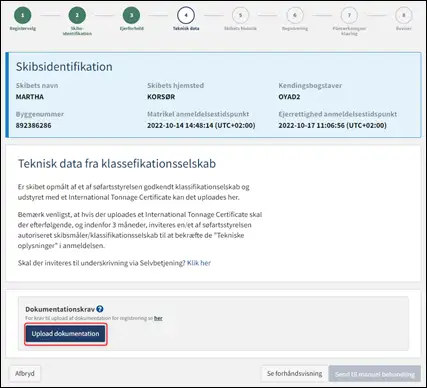The image size is (427, 388).
Task: Select build number 892386286
Action: click(33, 126)
